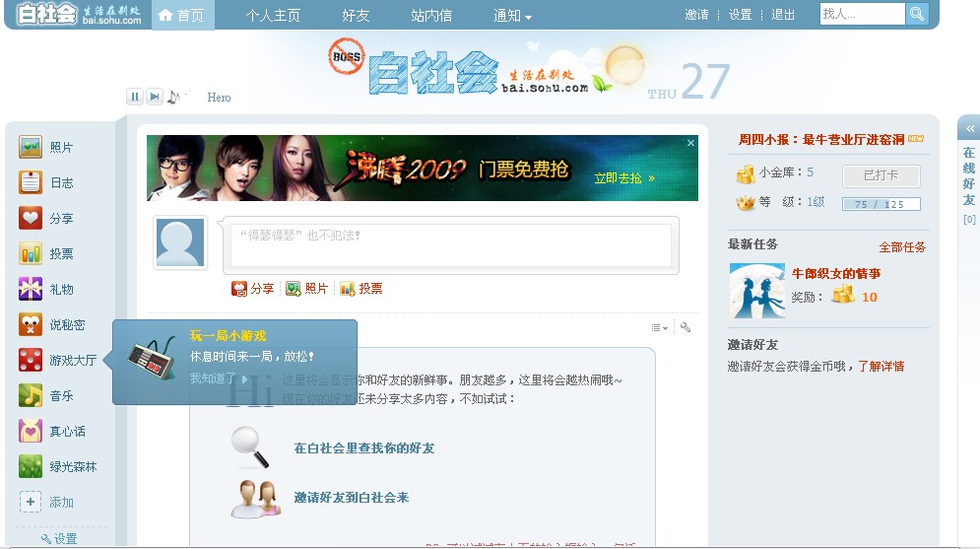Image resolution: width=980 pixels, height=549 pixels.
Task: Click the THU 27 date display
Action: 688,82
